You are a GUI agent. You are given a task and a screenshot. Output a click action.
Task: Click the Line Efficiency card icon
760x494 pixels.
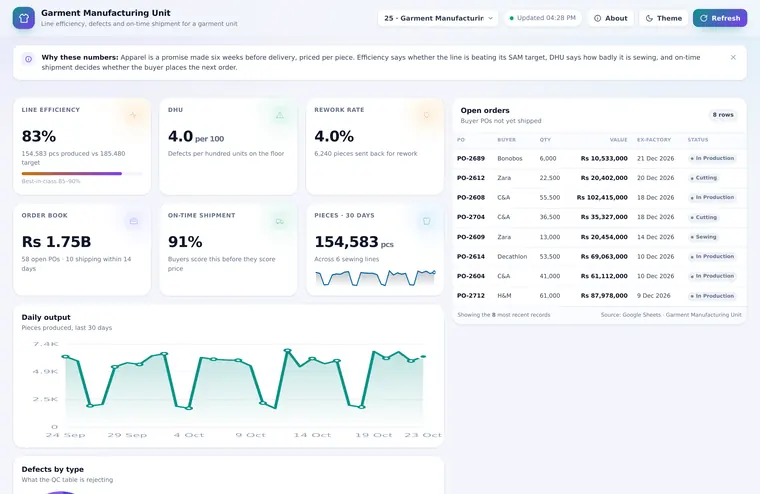[133, 115]
